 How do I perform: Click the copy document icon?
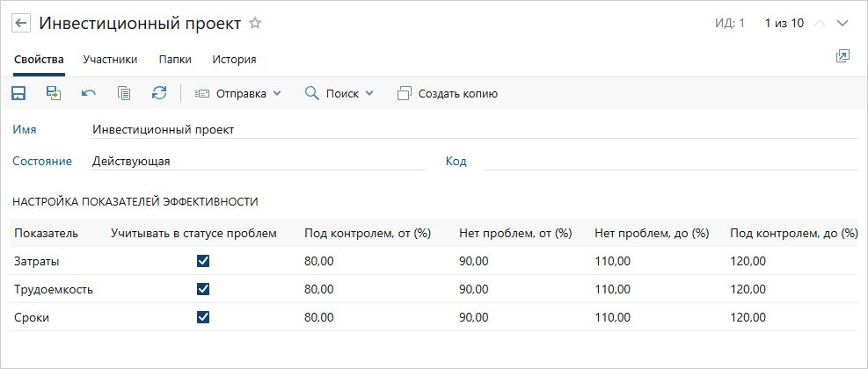point(124,93)
